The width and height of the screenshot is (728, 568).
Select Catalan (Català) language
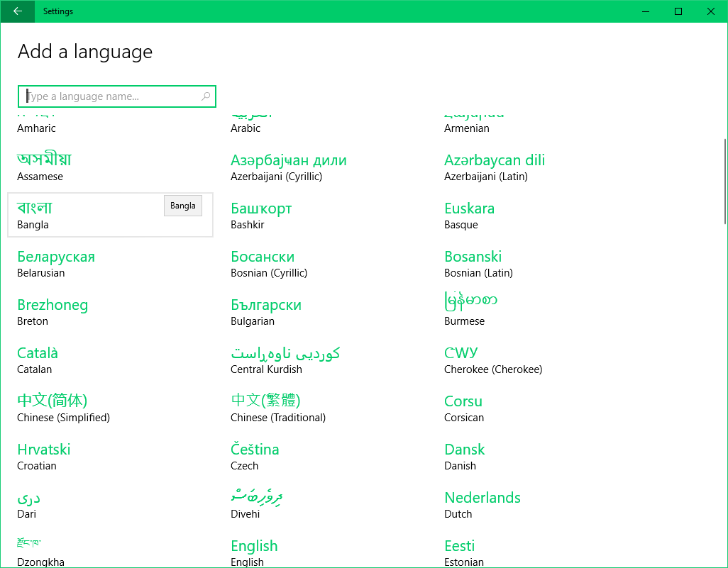coord(38,360)
